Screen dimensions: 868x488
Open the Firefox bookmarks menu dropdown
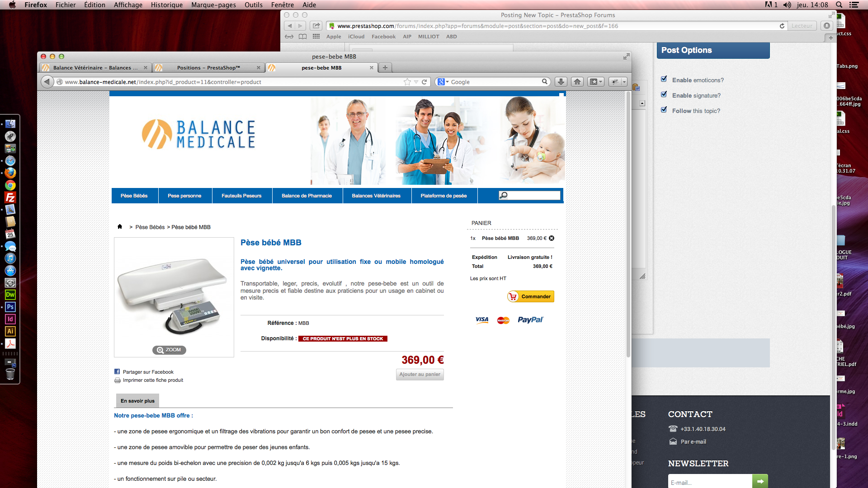(596, 82)
